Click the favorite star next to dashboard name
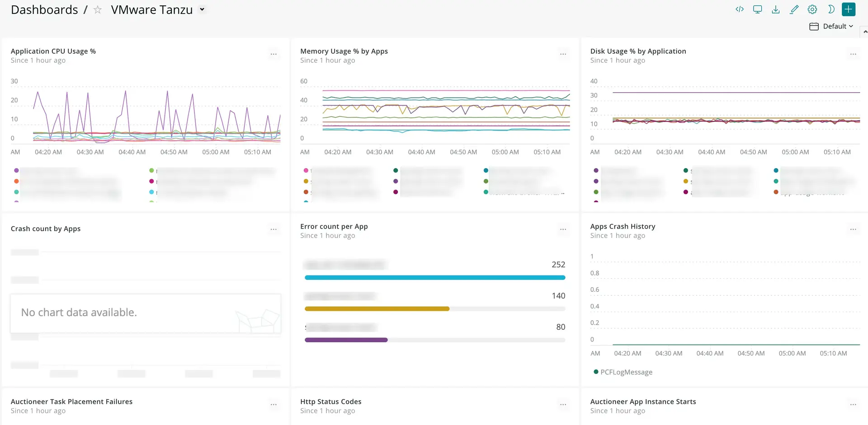 [98, 10]
